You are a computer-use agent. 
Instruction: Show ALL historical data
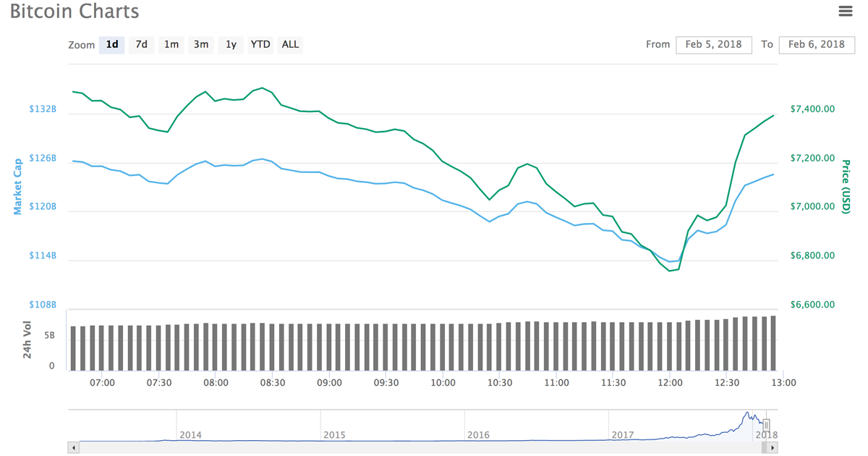(290, 44)
